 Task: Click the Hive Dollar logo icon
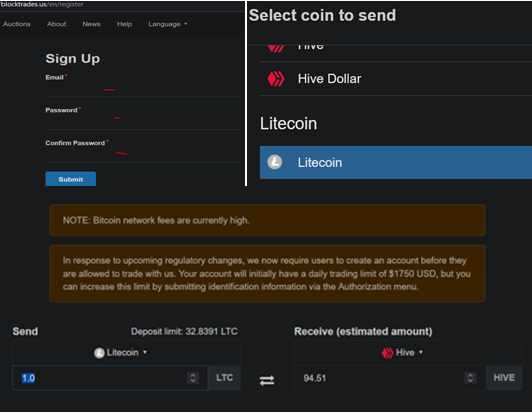[x=276, y=79]
